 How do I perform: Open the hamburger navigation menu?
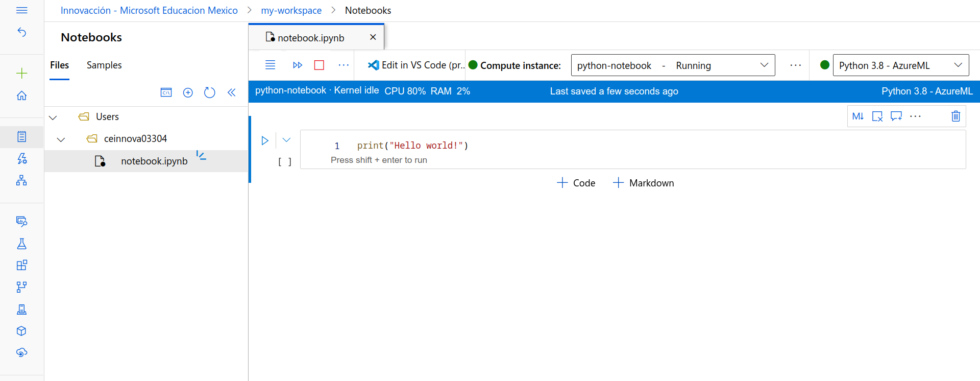[x=22, y=10]
